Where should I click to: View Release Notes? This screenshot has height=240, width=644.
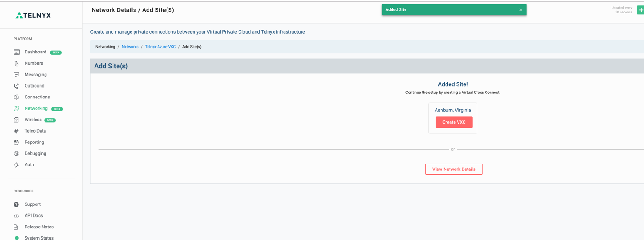[x=39, y=227]
